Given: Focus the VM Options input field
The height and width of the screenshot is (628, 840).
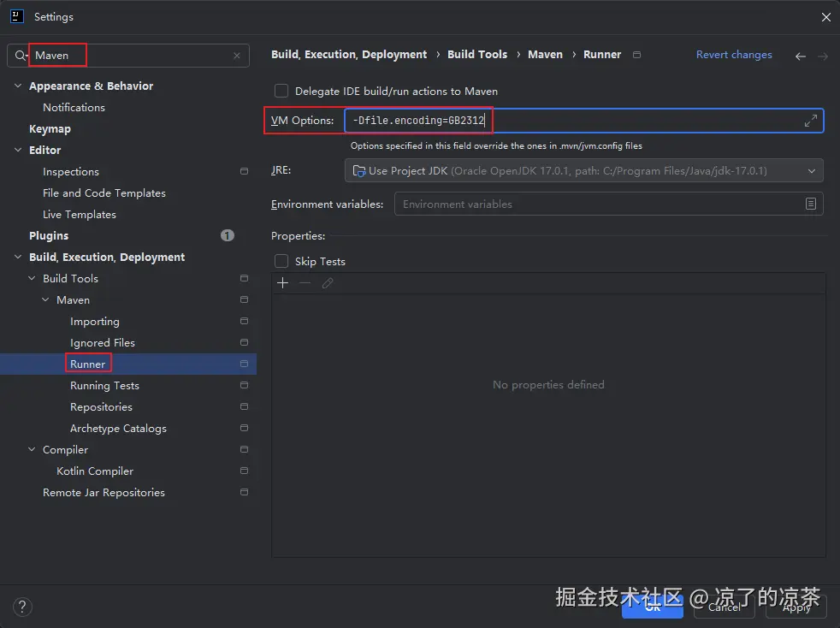Looking at the screenshot, I should (584, 121).
